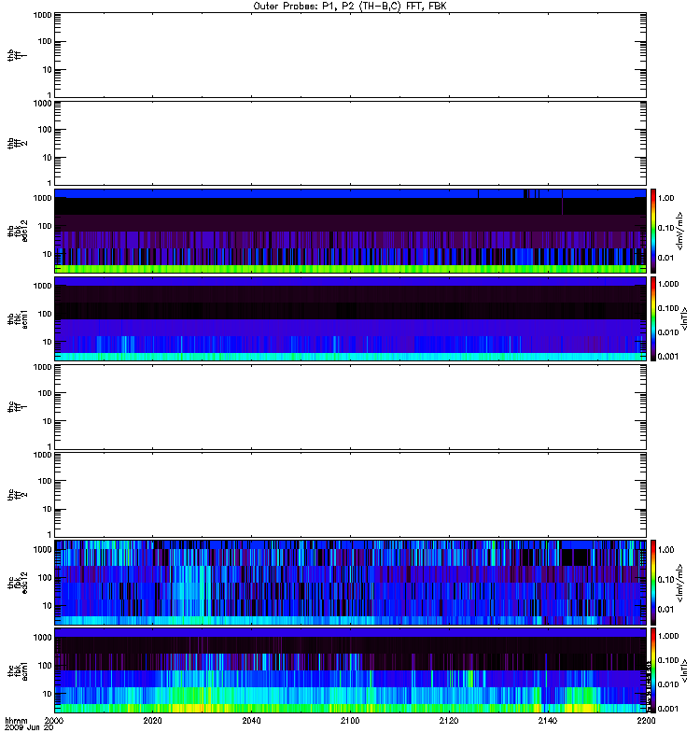Click the empty thc fff 2 plot panel

(x=350, y=495)
